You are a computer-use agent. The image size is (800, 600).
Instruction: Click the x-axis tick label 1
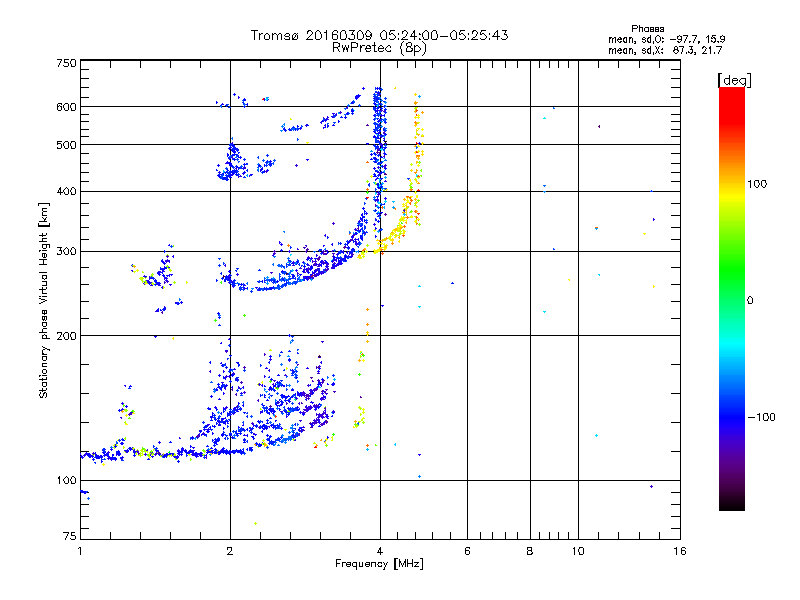point(80,551)
